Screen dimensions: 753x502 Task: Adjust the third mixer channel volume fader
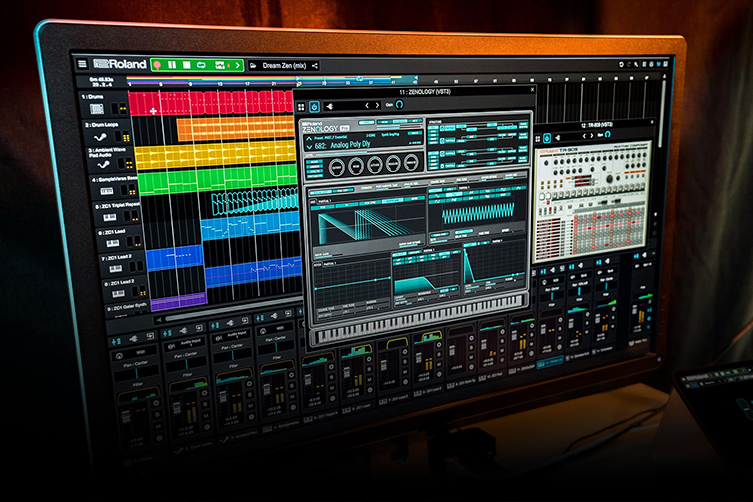pyautogui.click(x=223, y=399)
